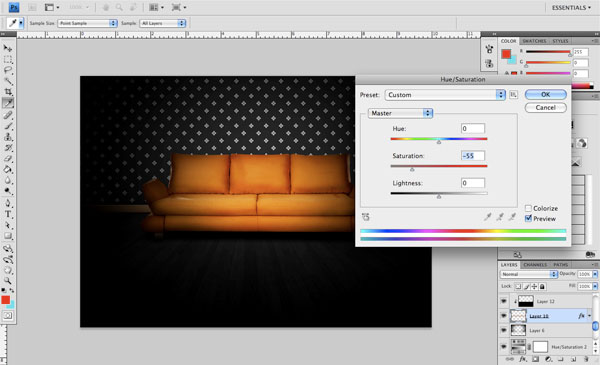Hide Layer 10 with eye icon
Screen dimensions: 600x365
point(504,316)
